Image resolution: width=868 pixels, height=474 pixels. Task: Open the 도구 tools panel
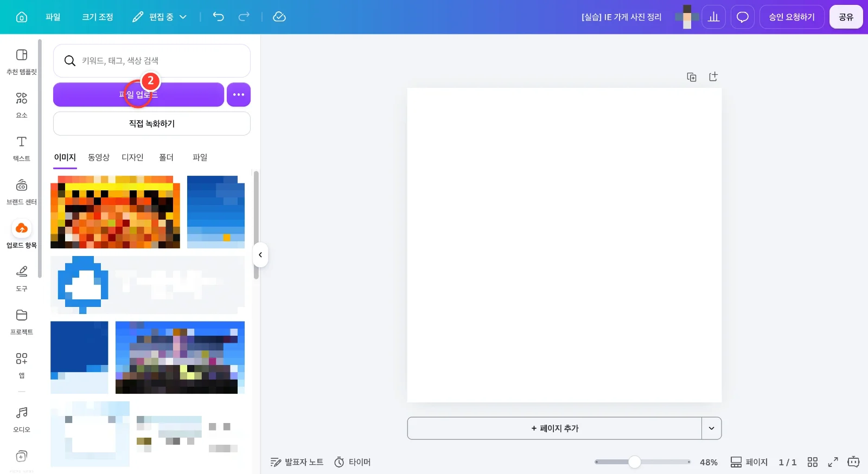tap(22, 279)
